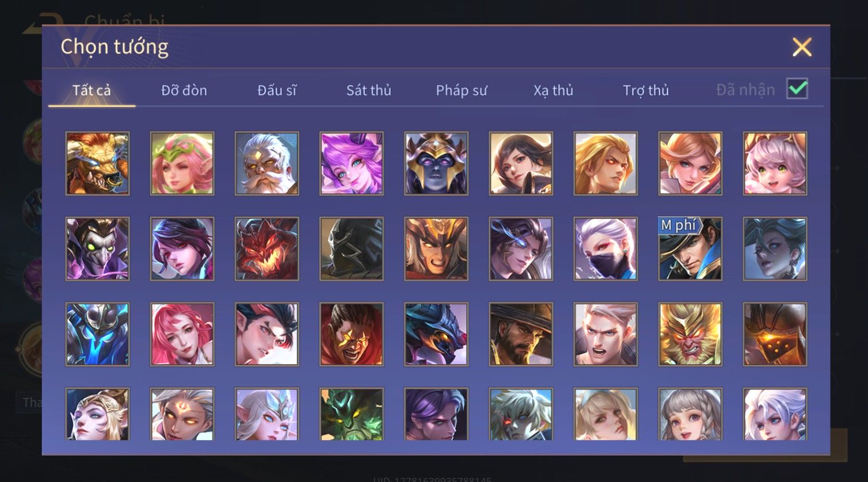Switch to the Trợ thủ tab
The height and width of the screenshot is (482, 868).
[x=646, y=90]
